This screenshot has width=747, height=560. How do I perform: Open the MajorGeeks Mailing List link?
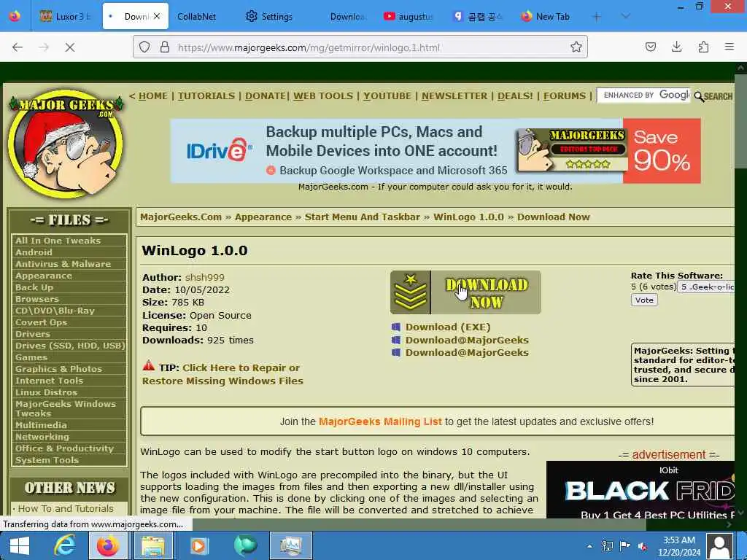coord(379,421)
